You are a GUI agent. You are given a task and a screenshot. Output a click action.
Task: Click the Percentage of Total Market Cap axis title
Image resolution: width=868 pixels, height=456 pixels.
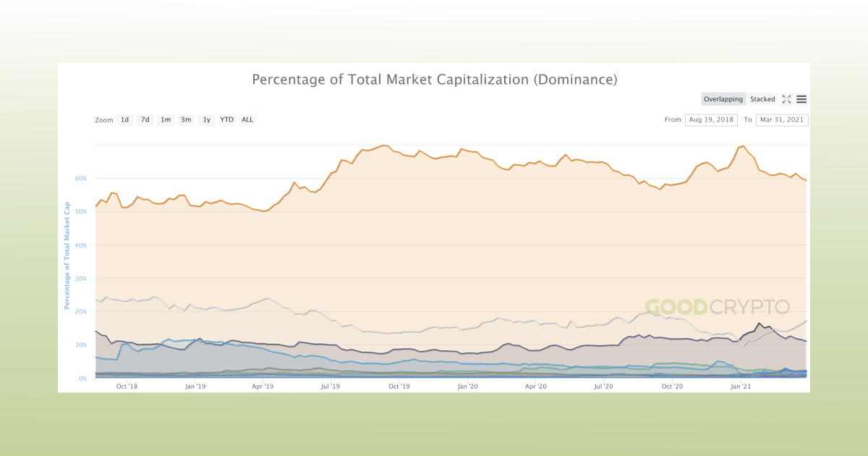pyautogui.click(x=67, y=256)
